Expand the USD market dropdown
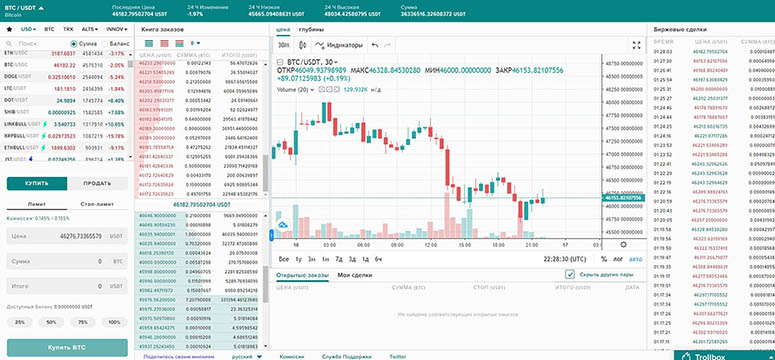 [28, 30]
